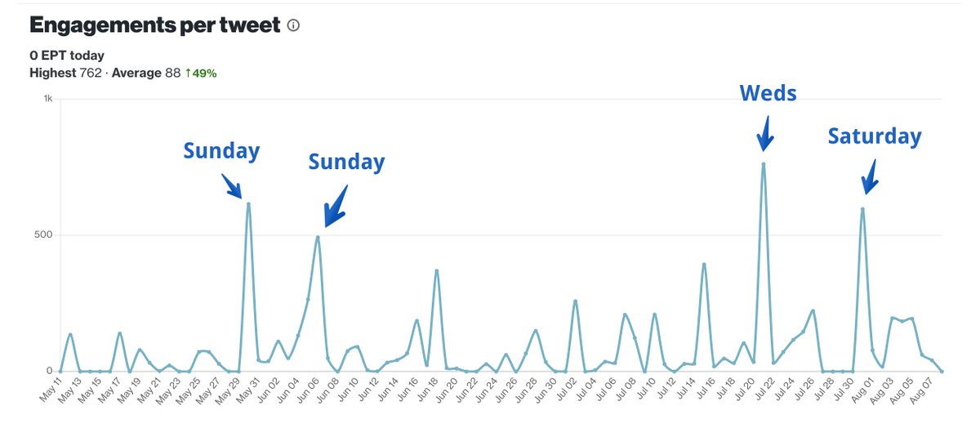Click the Engagements per tweet heading
980x432 pixels.
point(154,25)
